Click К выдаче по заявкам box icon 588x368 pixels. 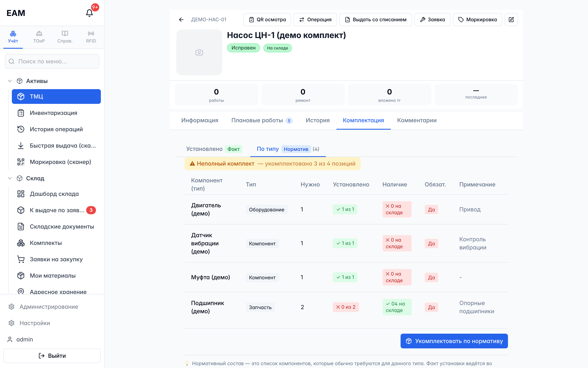click(x=21, y=210)
